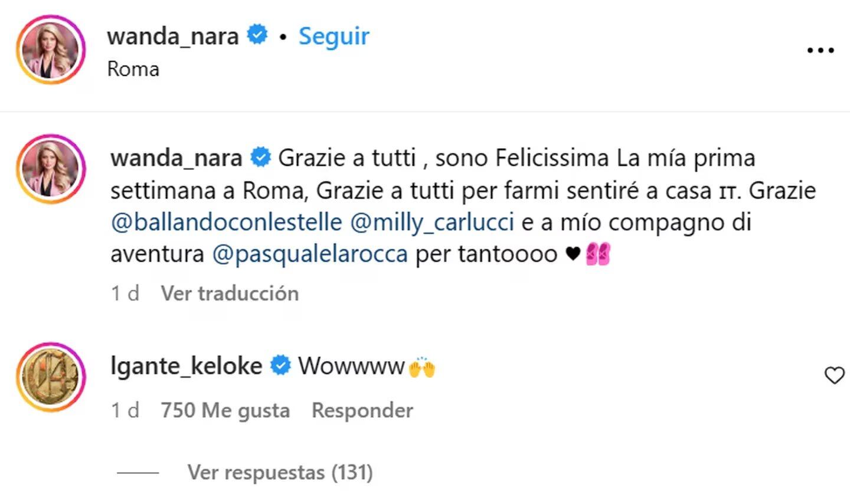Click verified badge beside lgante_keloke
Screen dimensions: 850x504
pyautogui.click(x=280, y=366)
